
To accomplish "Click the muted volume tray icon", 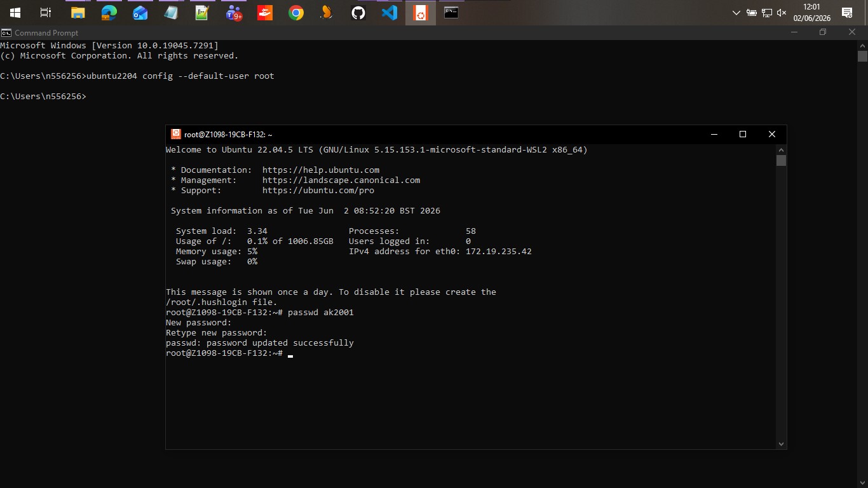I will pyautogui.click(x=782, y=13).
